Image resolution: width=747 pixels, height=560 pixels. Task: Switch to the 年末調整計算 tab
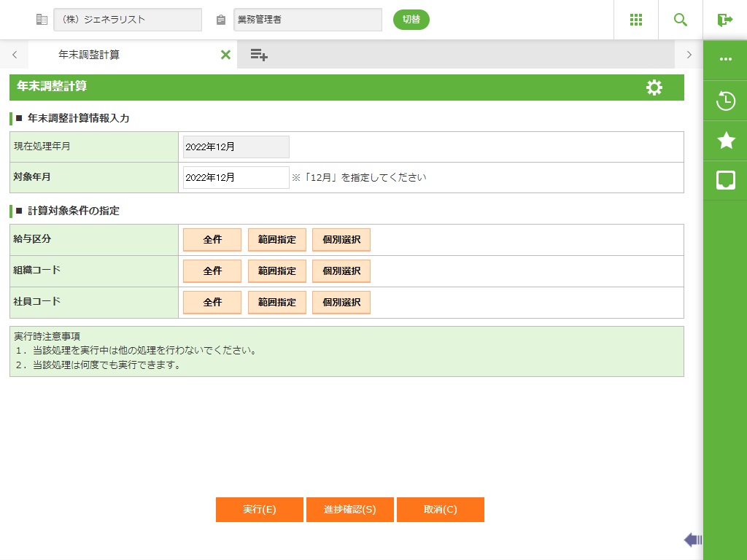coord(89,55)
